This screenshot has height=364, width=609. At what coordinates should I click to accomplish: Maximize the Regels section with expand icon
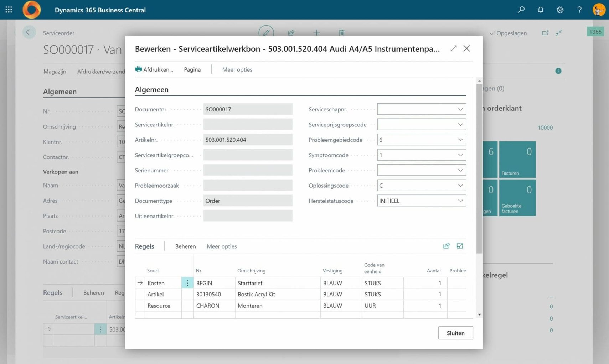point(460,246)
